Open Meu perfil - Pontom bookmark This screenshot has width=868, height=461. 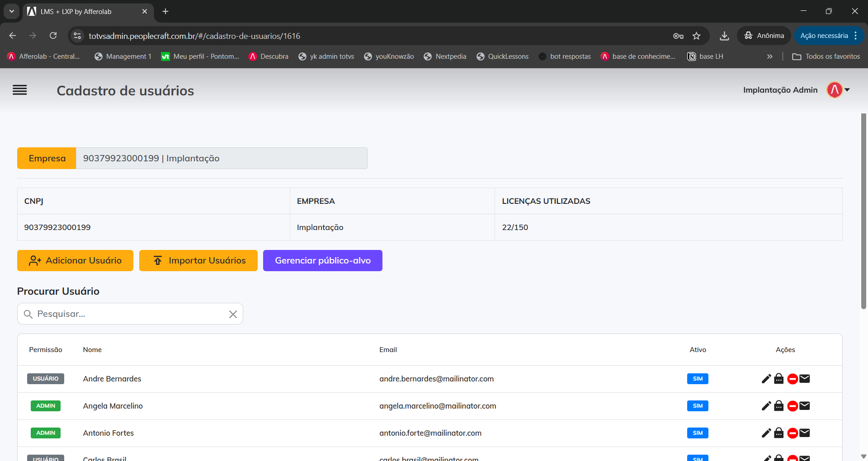click(x=200, y=56)
